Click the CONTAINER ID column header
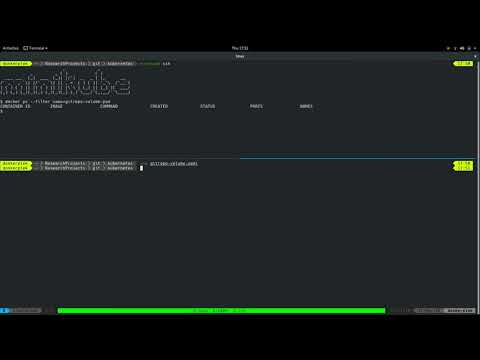480x360 pixels. 15,106
